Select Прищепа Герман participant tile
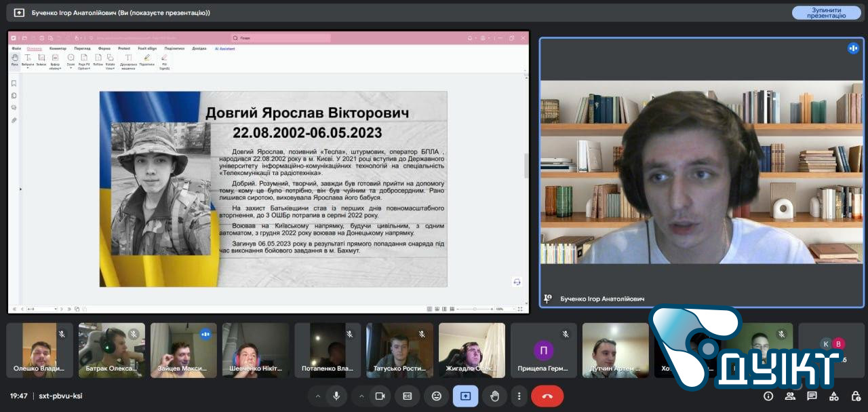This screenshot has width=868, height=412. (543, 350)
